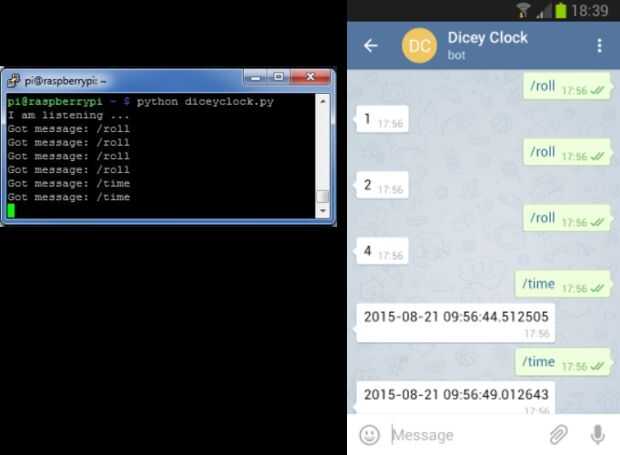Viewport: 620px width, 455px height.
Task: Tap the microphone voice message icon
Action: point(597,435)
